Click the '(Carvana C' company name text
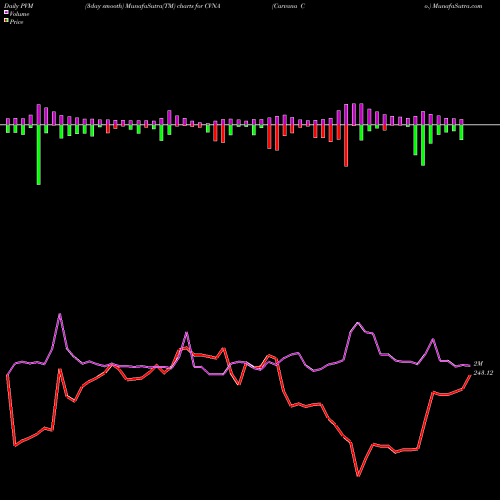The width and height of the screenshot is (500, 500). coord(288,6)
